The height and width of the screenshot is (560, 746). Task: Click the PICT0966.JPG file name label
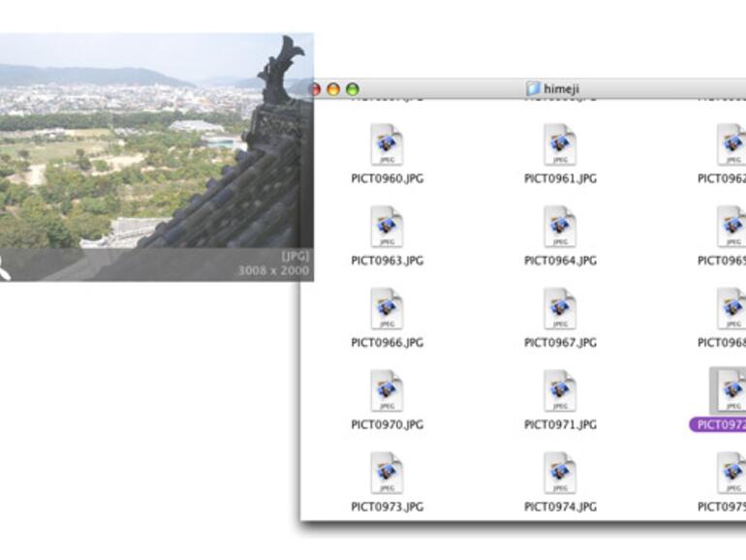pyautogui.click(x=387, y=343)
